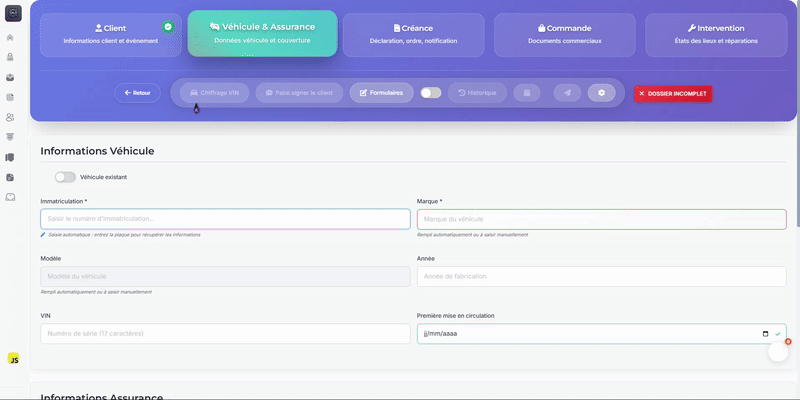Open the lock icon in the sidebar
Screen dimensions: 800x400
click(x=10, y=57)
